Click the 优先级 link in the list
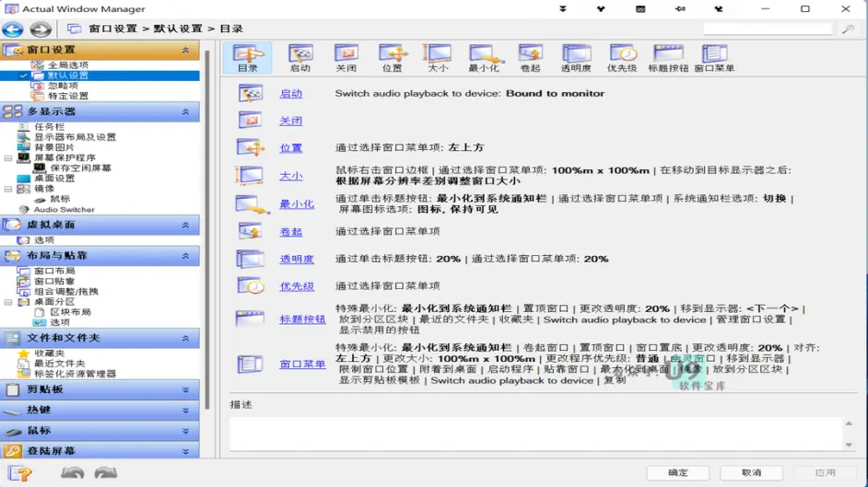 (x=297, y=285)
